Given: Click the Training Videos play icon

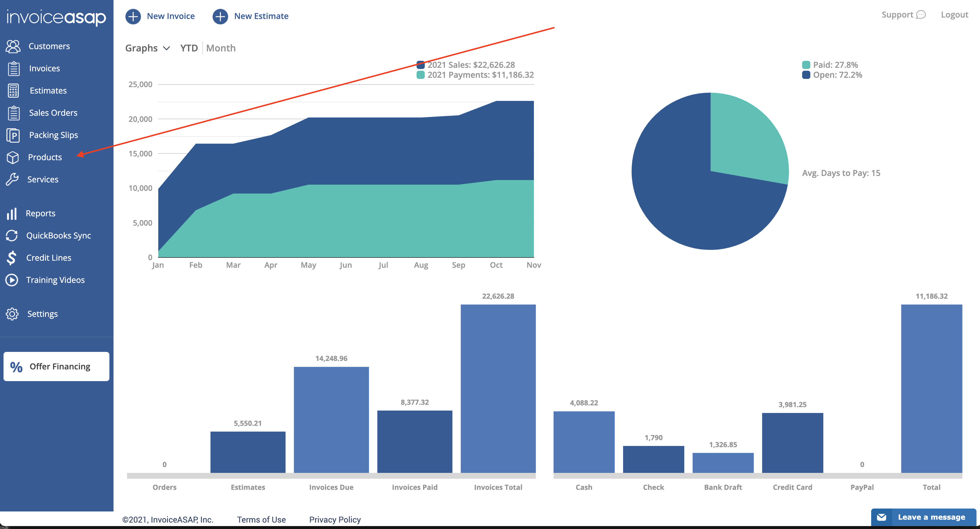Looking at the screenshot, I should click(x=12, y=280).
